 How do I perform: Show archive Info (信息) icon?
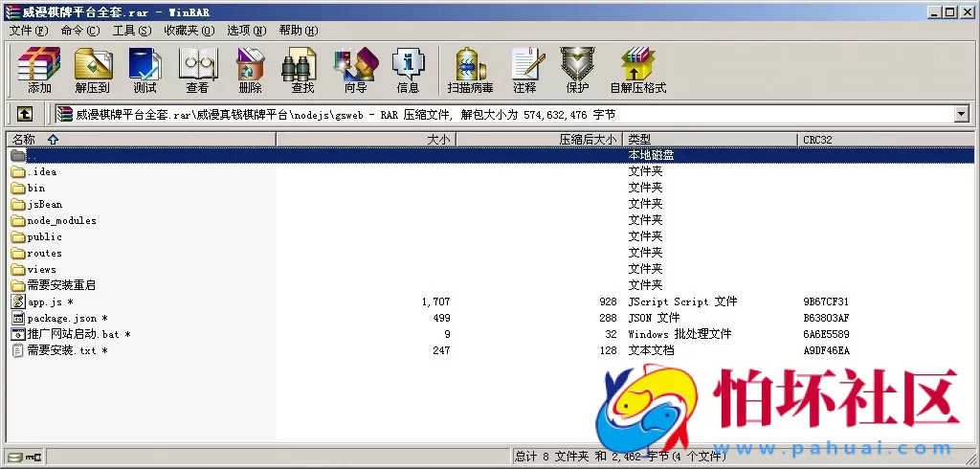coord(408,70)
